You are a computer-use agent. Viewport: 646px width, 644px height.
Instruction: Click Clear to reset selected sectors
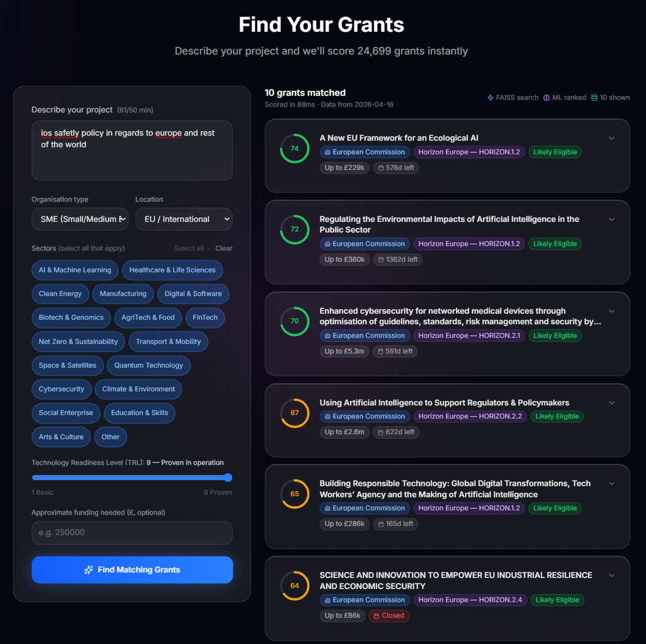[223, 248]
